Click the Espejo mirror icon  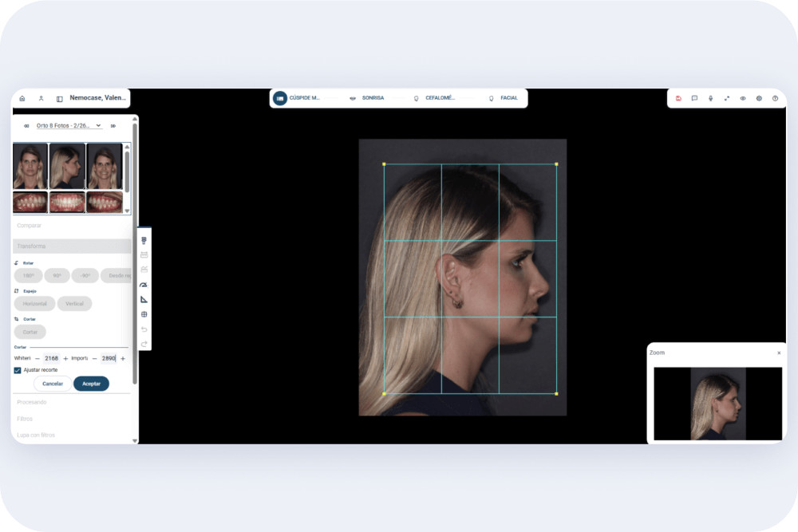16,291
